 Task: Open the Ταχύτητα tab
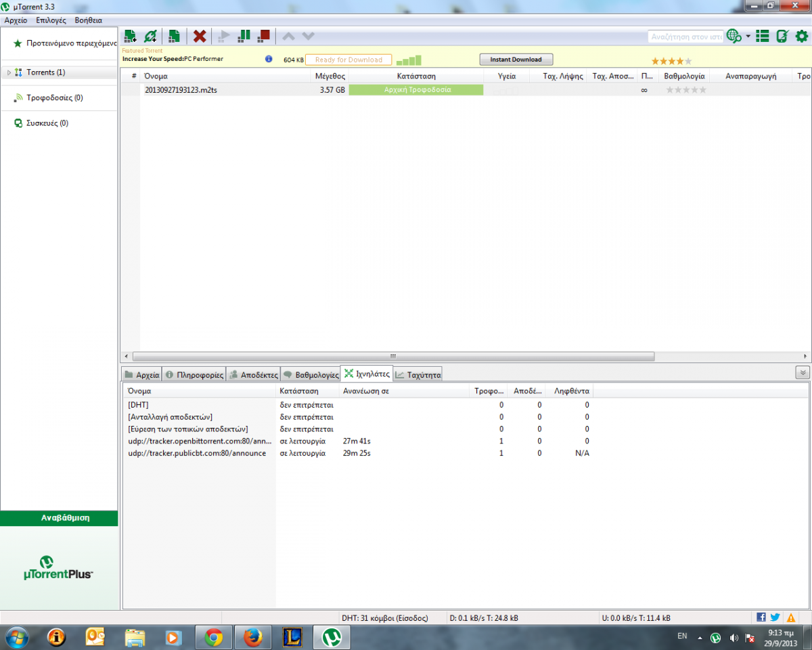(x=418, y=374)
